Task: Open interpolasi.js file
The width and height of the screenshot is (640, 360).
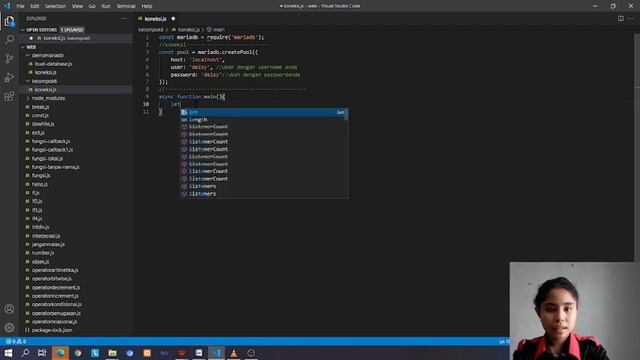Action: (46, 236)
